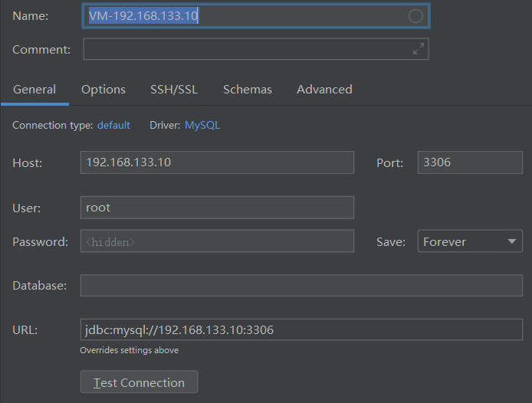Switch to the General tab
532x403 pixels.
[34, 90]
